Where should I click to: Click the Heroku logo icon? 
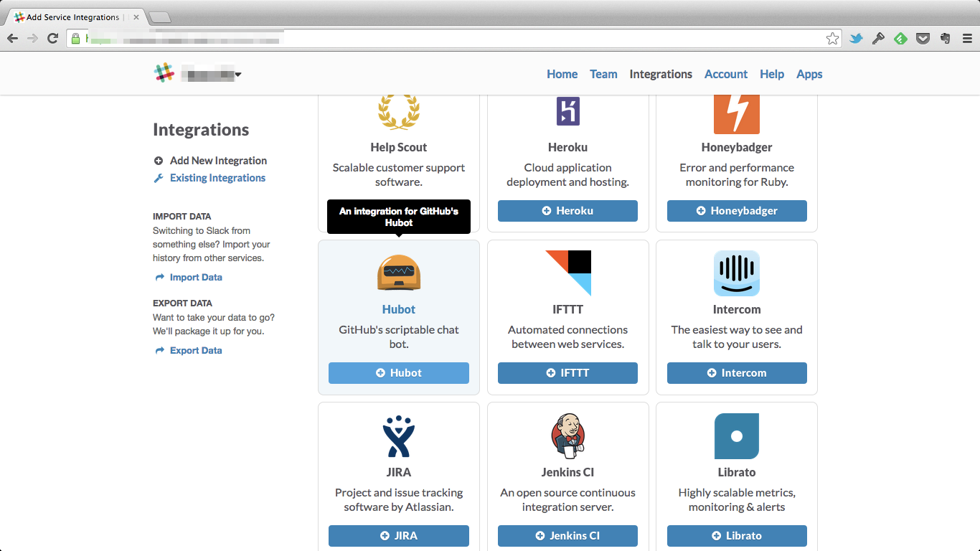(568, 111)
